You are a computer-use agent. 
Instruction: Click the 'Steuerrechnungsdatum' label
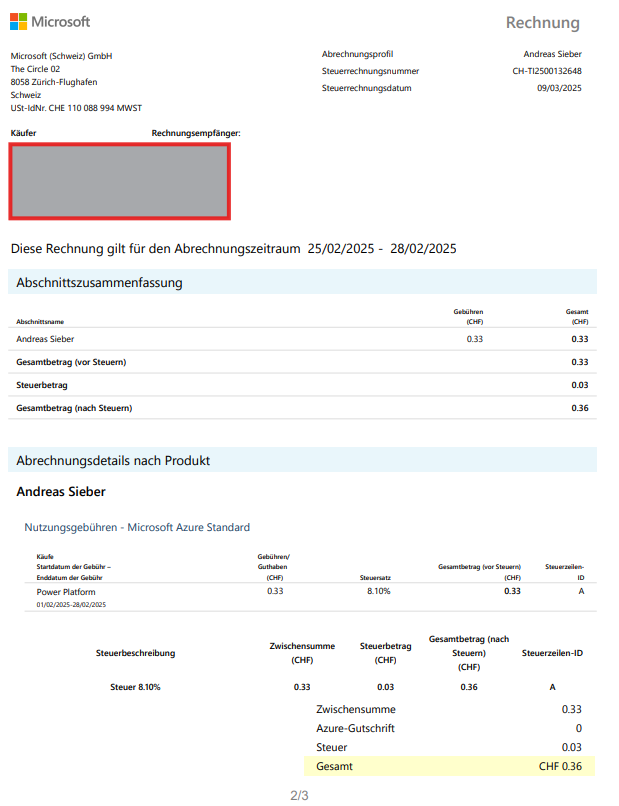point(367,88)
